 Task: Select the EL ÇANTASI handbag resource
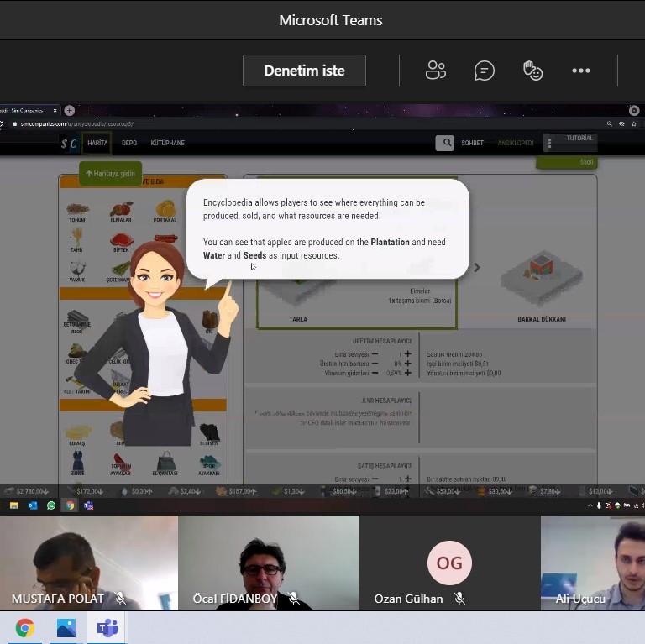click(165, 463)
